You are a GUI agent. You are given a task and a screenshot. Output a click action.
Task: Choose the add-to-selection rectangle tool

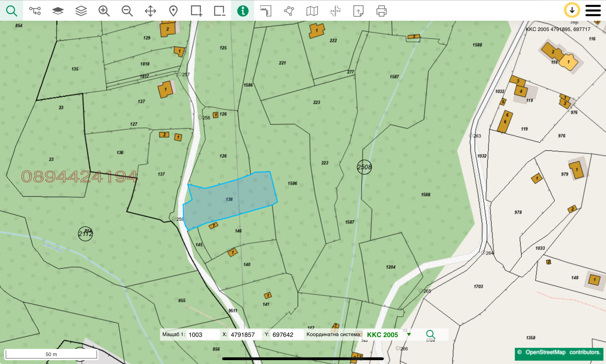[x=196, y=11]
